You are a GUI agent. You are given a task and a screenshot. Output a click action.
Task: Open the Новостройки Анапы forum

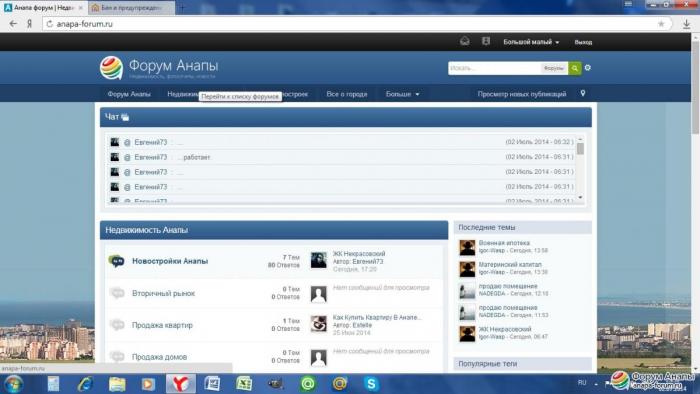pyautogui.click(x=170, y=261)
